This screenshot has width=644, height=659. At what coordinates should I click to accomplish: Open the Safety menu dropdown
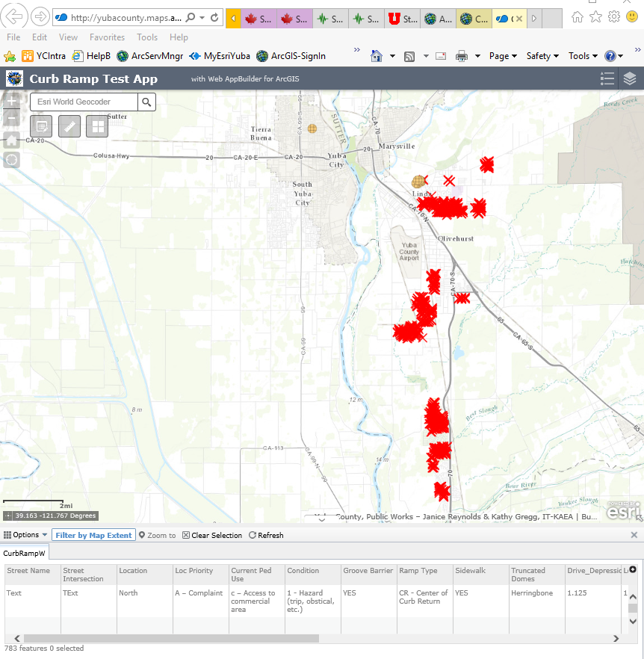click(x=542, y=56)
